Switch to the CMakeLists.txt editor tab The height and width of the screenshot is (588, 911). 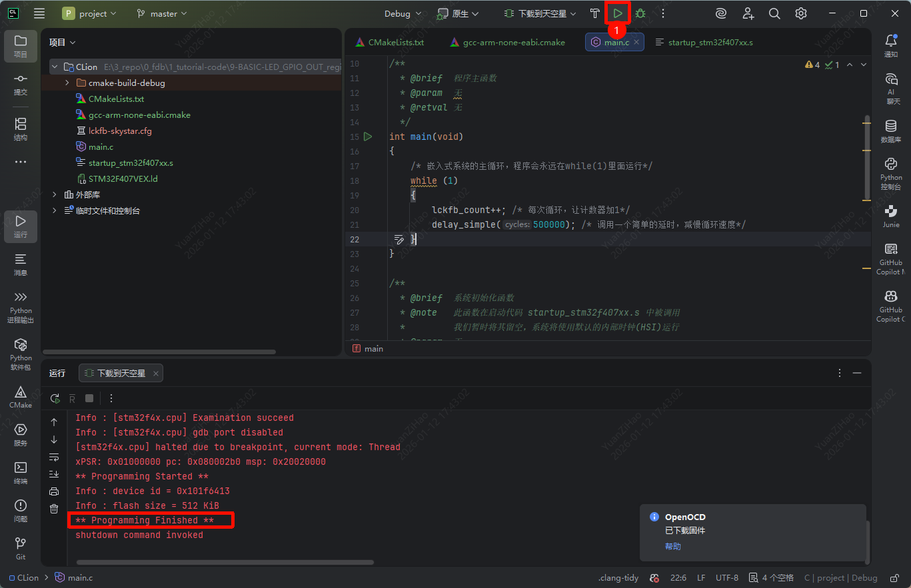pyautogui.click(x=396, y=43)
